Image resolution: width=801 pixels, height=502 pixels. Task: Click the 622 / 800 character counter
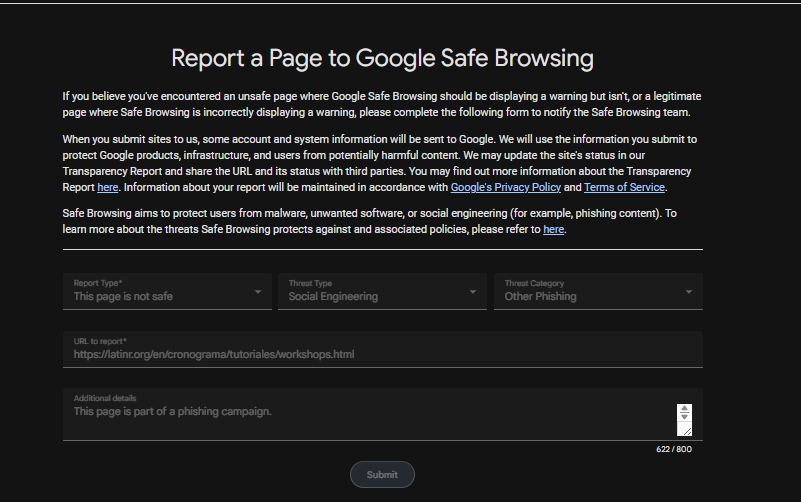(x=674, y=449)
